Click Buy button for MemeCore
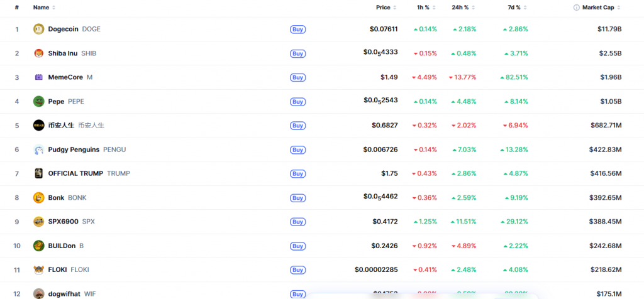This screenshot has height=299, width=644. (x=297, y=77)
